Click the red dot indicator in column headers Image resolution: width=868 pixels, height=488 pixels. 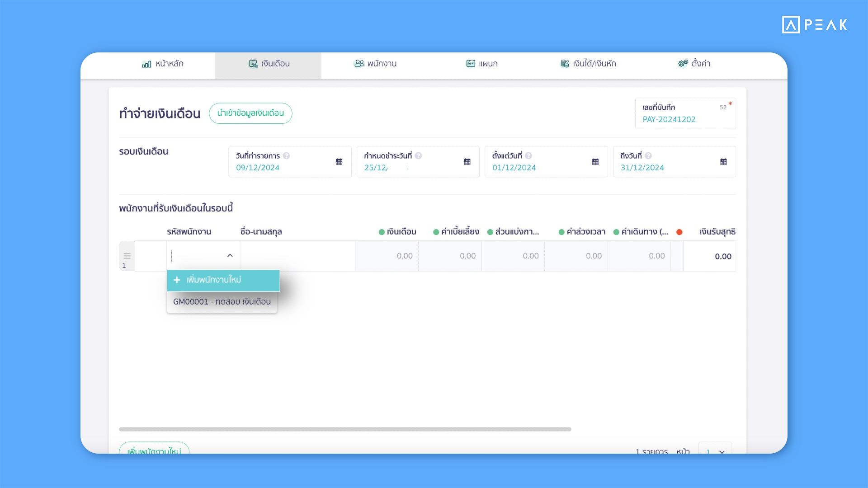pyautogui.click(x=680, y=231)
